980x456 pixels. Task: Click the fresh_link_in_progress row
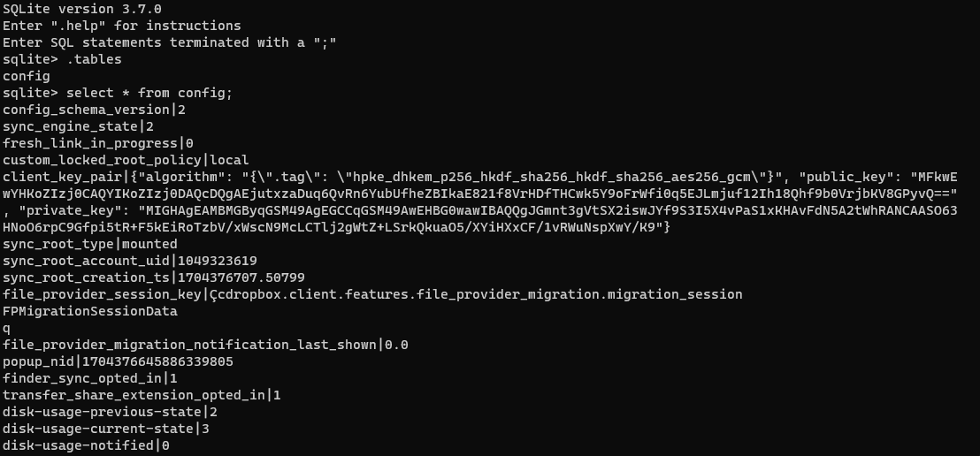click(x=97, y=143)
